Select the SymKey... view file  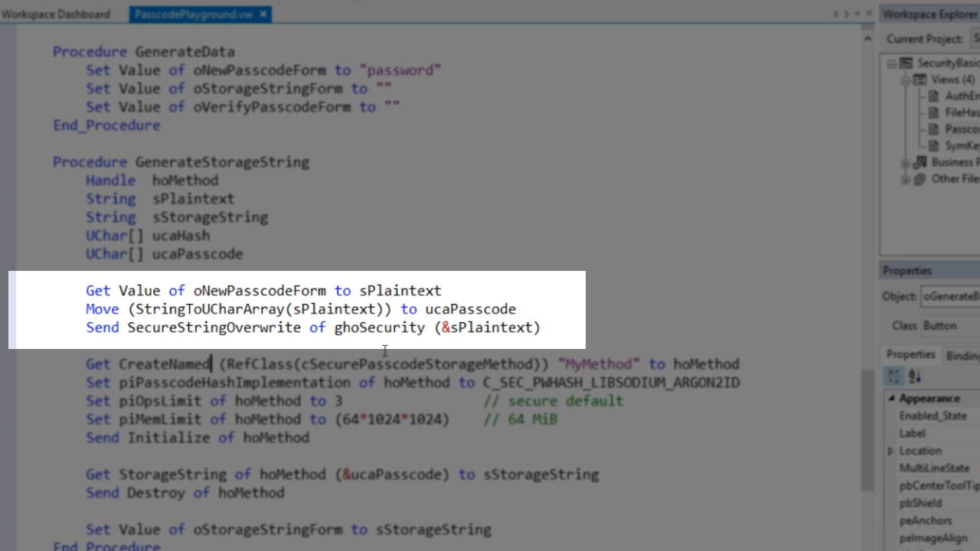point(961,145)
